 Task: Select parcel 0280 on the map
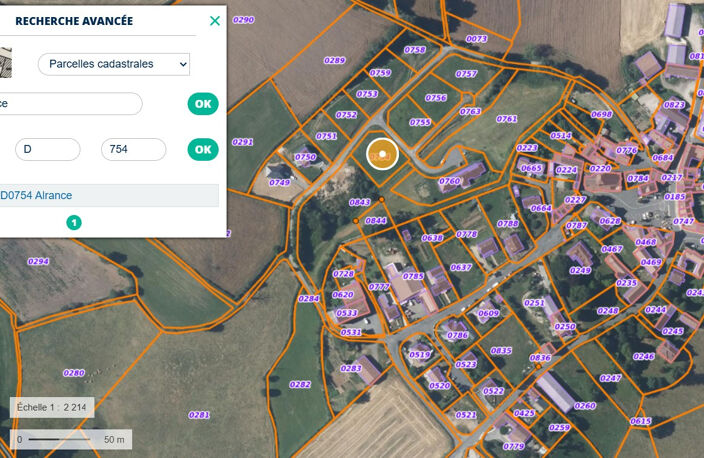(74, 373)
